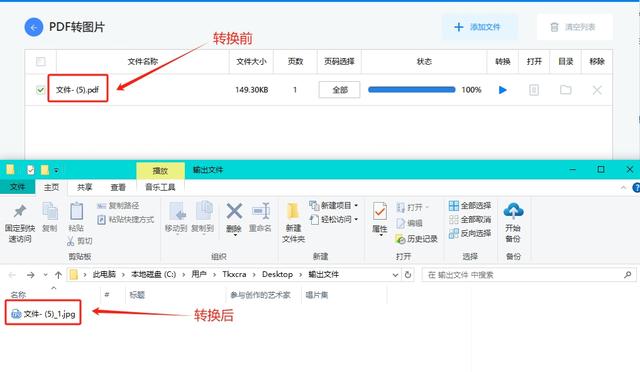Click Desktop in the address path
640x372 pixels.
pyautogui.click(x=277, y=274)
